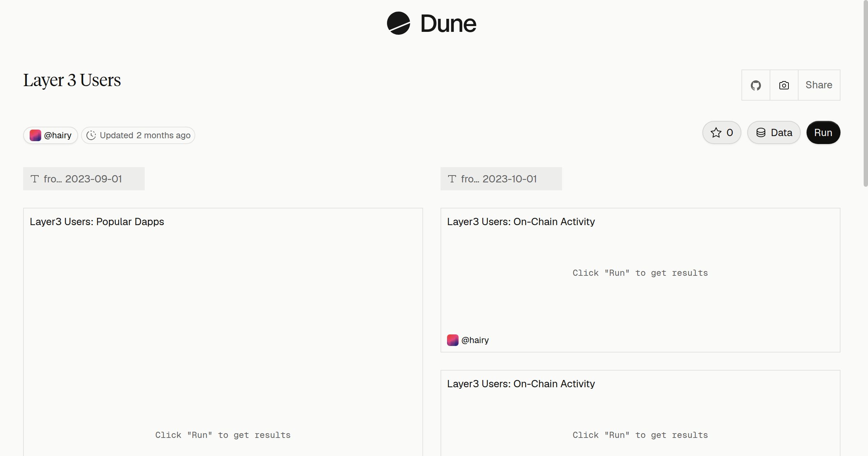Click the Updated 2 months ago badge
Screen dimensions: 868x456
tap(138, 135)
